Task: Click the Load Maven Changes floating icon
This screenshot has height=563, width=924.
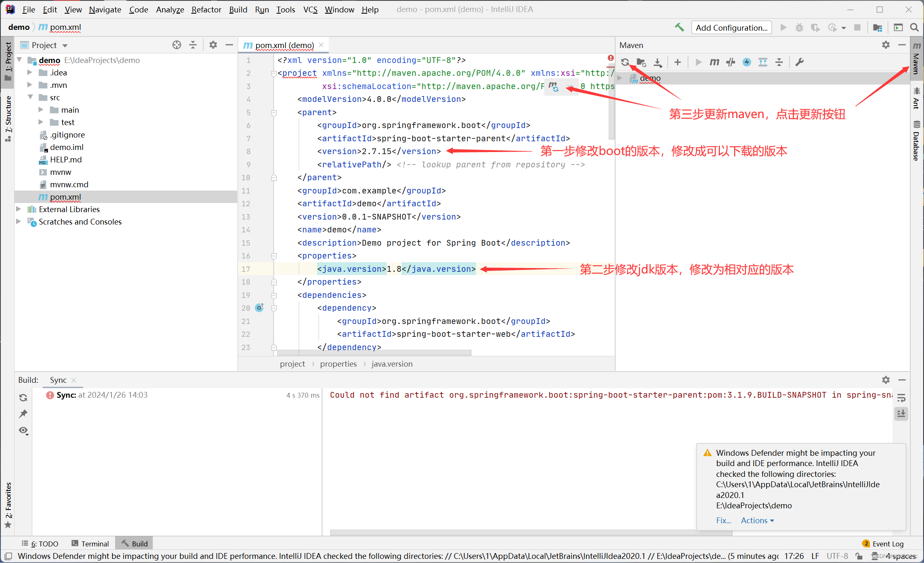Action: (x=553, y=86)
